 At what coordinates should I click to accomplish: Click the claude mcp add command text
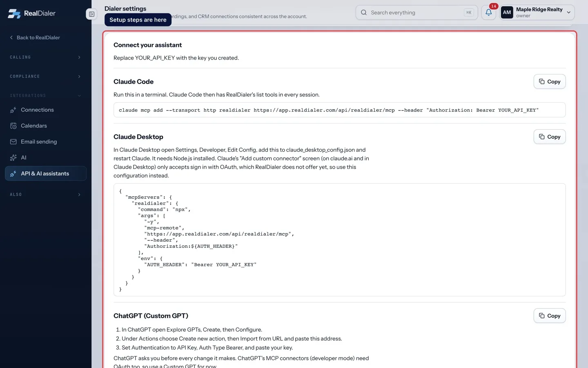click(x=329, y=110)
